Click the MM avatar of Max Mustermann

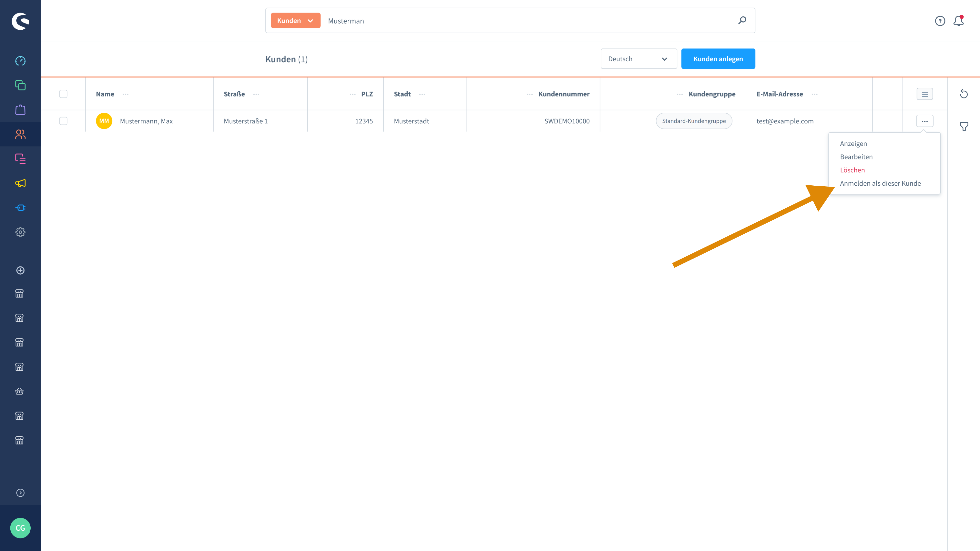coord(104,121)
